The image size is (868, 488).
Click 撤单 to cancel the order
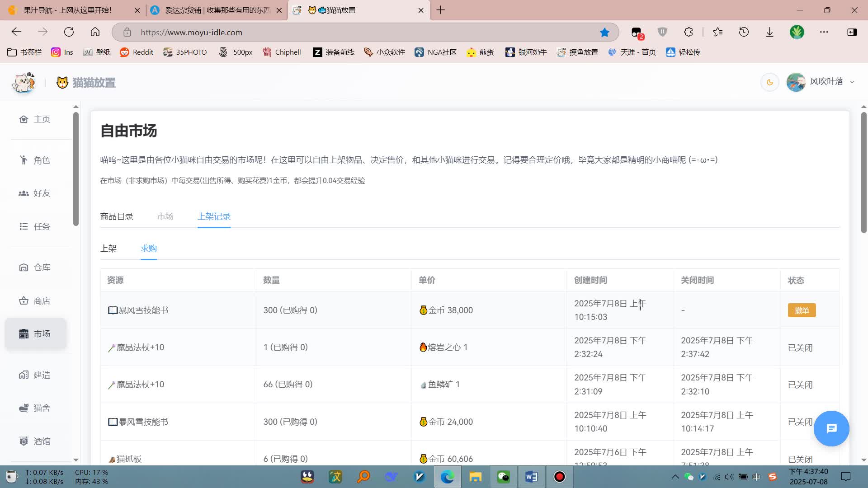tap(801, 310)
